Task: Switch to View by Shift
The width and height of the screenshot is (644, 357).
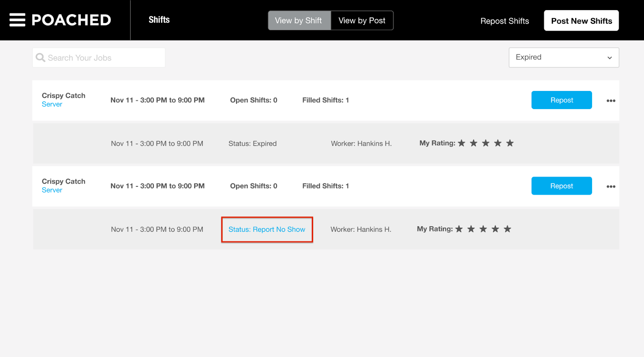Action: pos(299,21)
